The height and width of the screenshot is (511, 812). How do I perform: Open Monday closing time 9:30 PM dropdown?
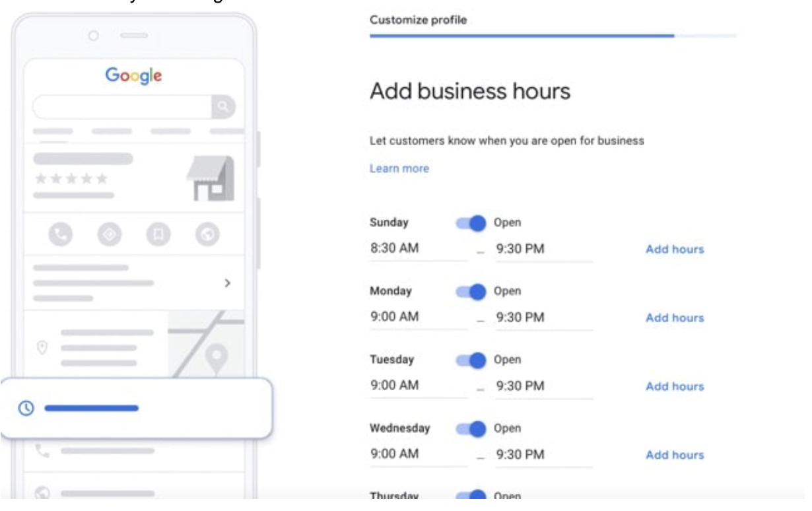(544, 318)
